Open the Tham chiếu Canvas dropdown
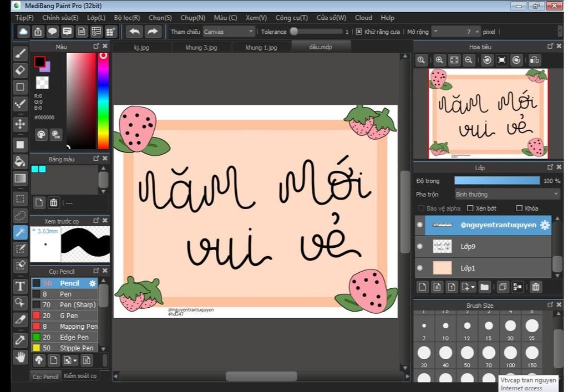Viewport: 568px width, 392px height. (229, 32)
